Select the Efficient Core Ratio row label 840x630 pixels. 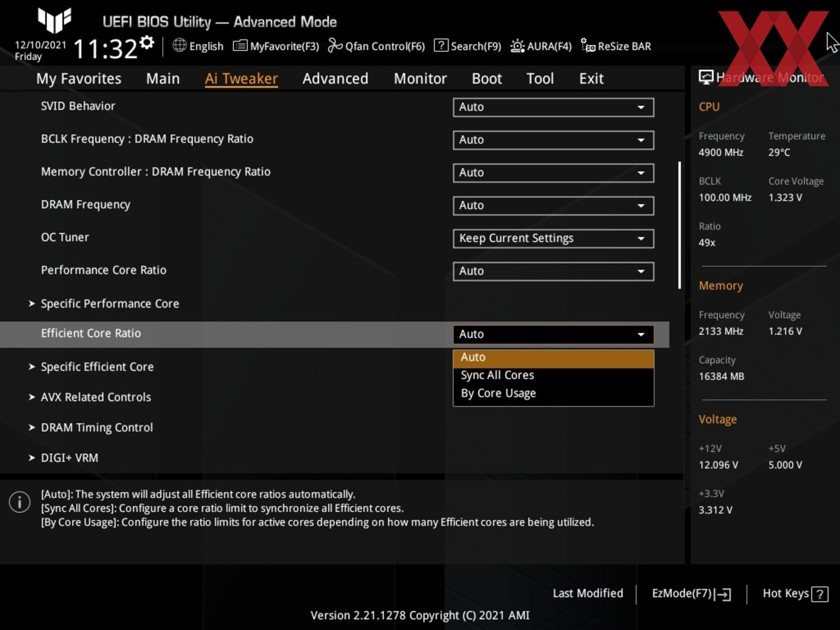click(91, 334)
